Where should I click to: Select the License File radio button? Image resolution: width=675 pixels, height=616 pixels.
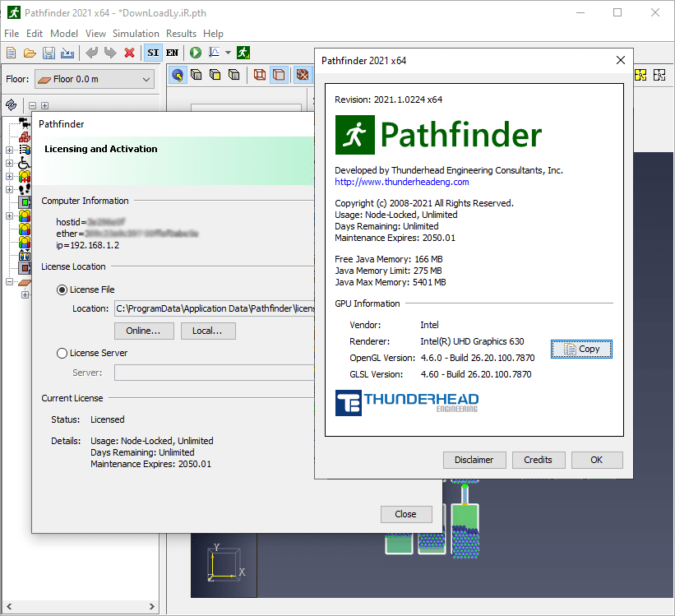[x=62, y=290]
